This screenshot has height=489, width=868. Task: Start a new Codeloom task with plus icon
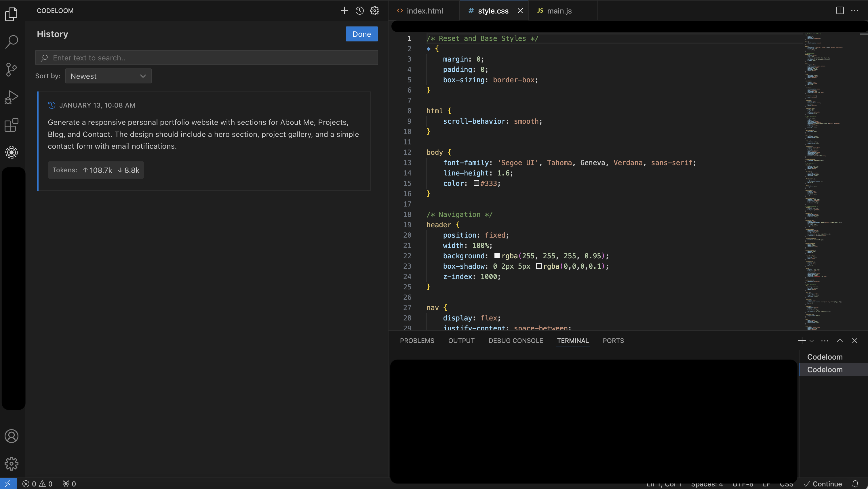[344, 11]
